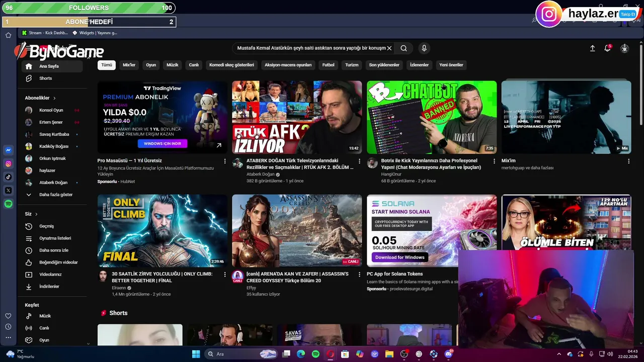Select the Aksiyon-macera oyunları chip
Image resolution: width=644 pixels, height=362 pixels.
click(288, 65)
